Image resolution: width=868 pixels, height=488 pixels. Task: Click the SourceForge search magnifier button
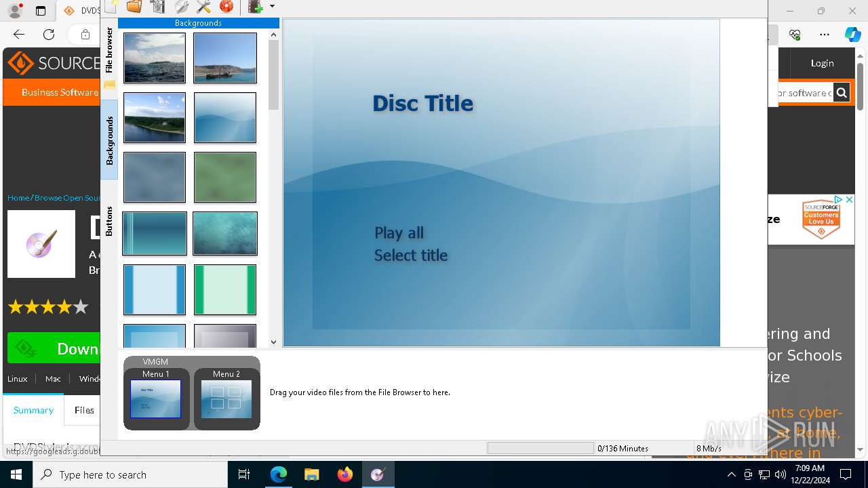842,93
